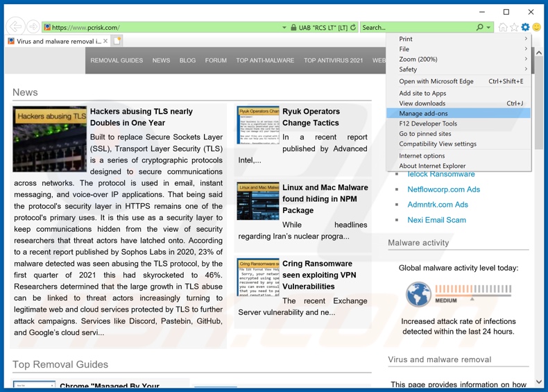This screenshot has width=548, height=392.
Task: Choose Internet options from the menu
Action: tap(422, 156)
